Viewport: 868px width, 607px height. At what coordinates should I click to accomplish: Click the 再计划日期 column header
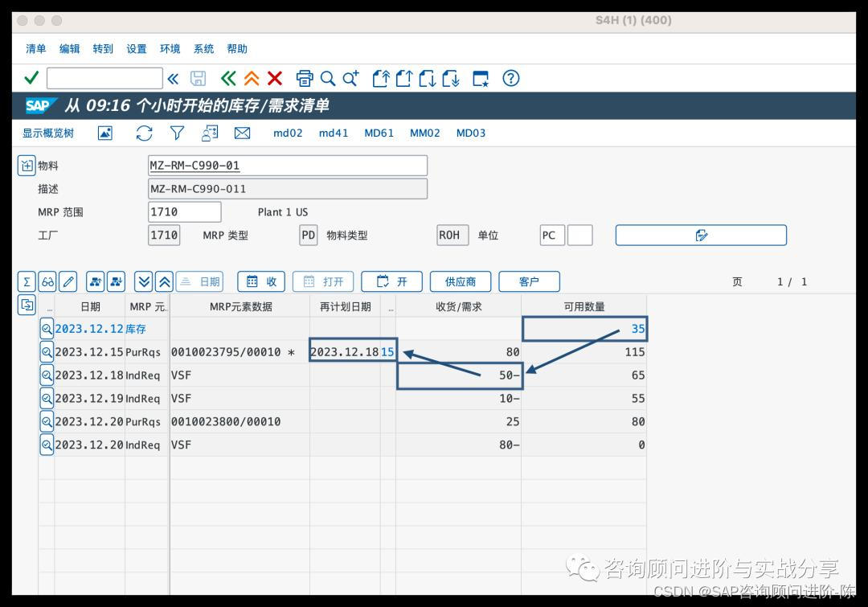tap(346, 306)
